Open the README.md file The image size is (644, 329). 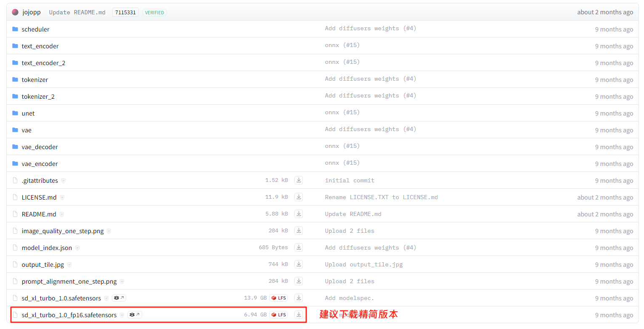(39, 214)
